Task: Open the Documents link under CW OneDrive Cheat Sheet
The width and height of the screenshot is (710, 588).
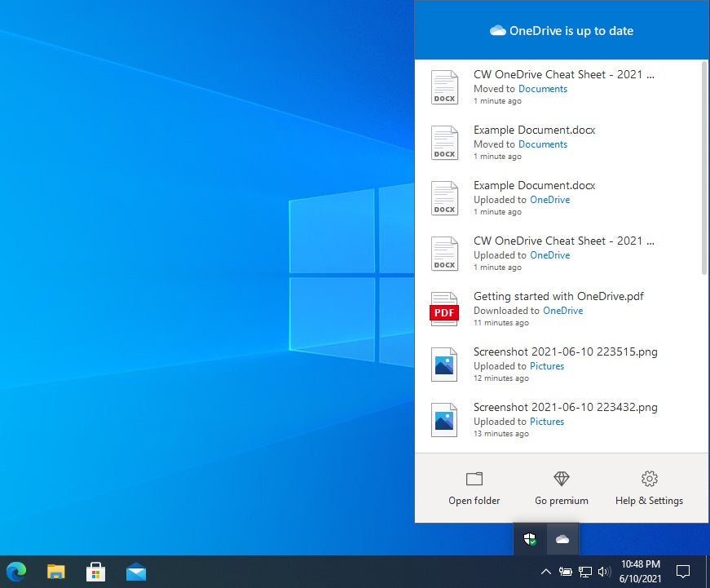Action: 543,89
